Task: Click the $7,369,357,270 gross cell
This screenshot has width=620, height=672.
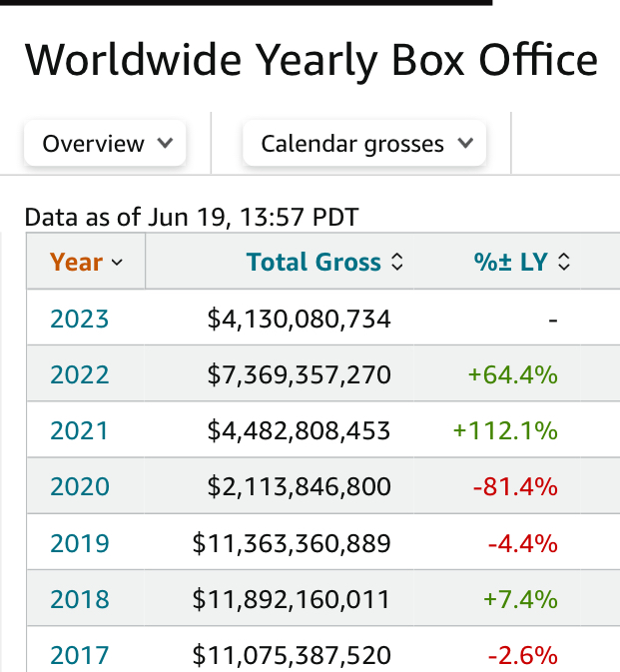Action: [299, 375]
